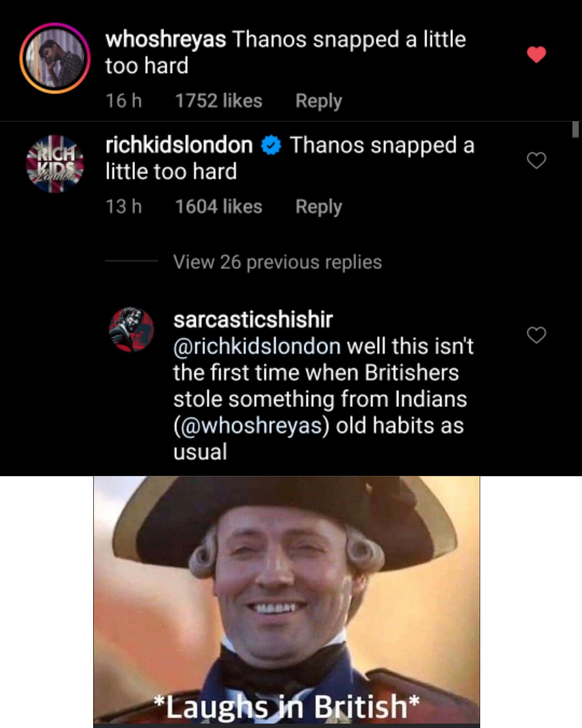
Task: Click the scrollbar handle at right edge
Action: [x=575, y=129]
